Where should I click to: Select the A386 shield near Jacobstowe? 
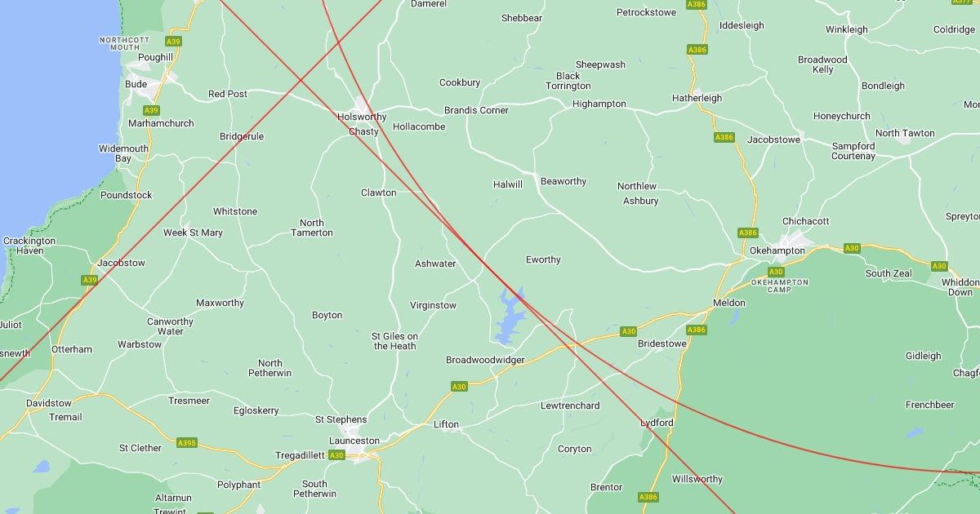pyautogui.click(x=724, y=137)
